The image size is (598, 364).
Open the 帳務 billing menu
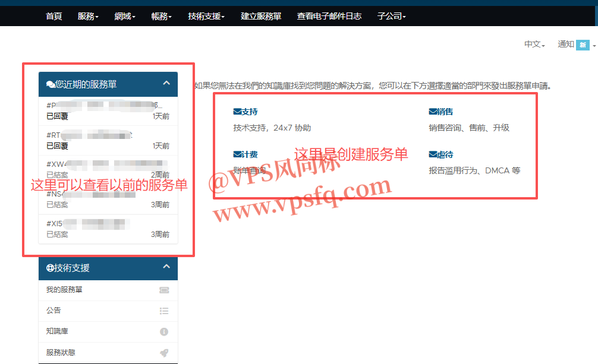[161, 16]
